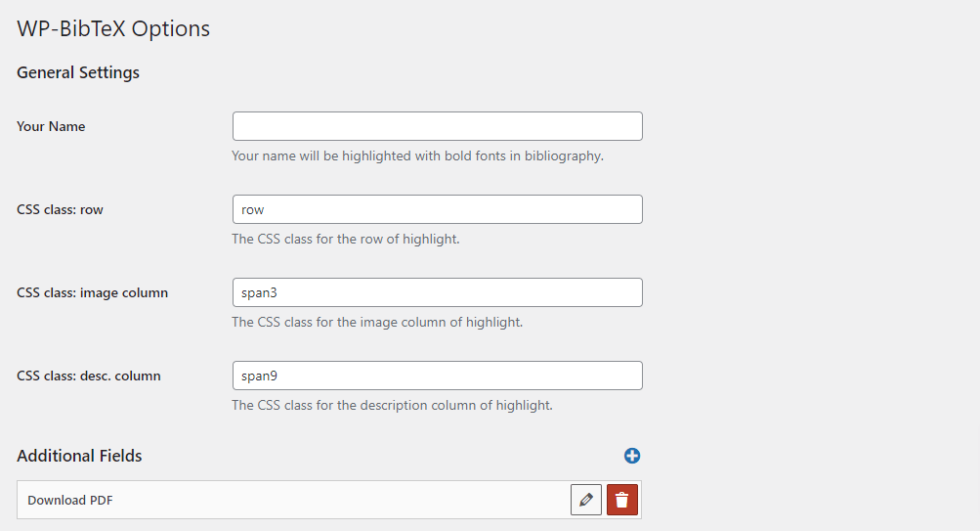
Task: Click the image column input containing span3
Action: (x=437, y=292)
